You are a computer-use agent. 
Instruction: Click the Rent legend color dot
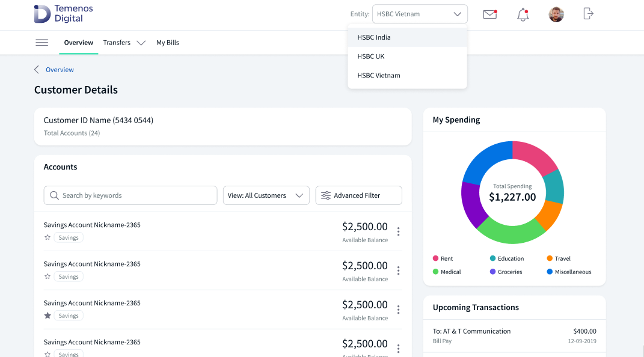435,258
